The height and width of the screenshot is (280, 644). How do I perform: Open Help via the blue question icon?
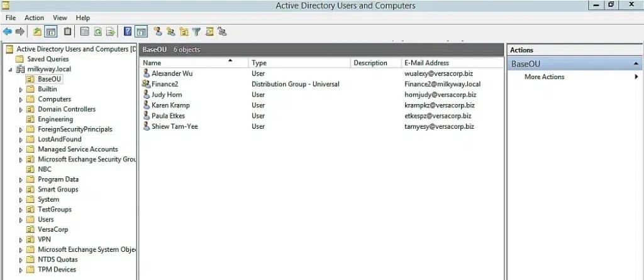128,31
